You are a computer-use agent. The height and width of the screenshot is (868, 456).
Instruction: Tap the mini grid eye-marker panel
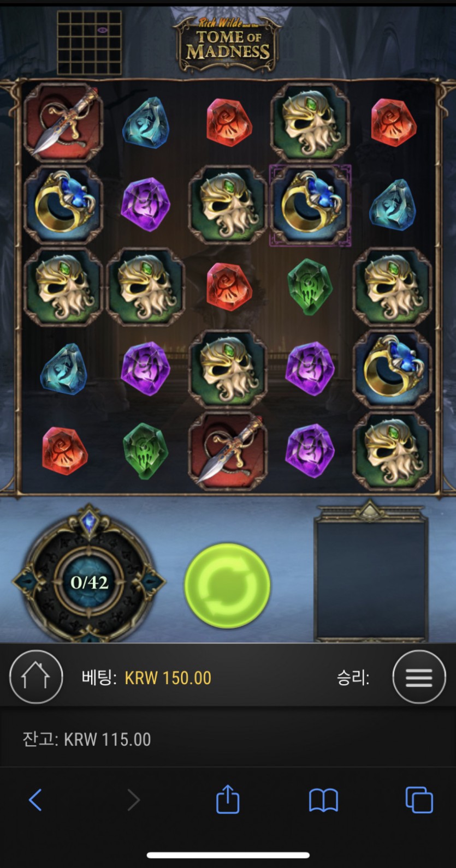[90, 43]
